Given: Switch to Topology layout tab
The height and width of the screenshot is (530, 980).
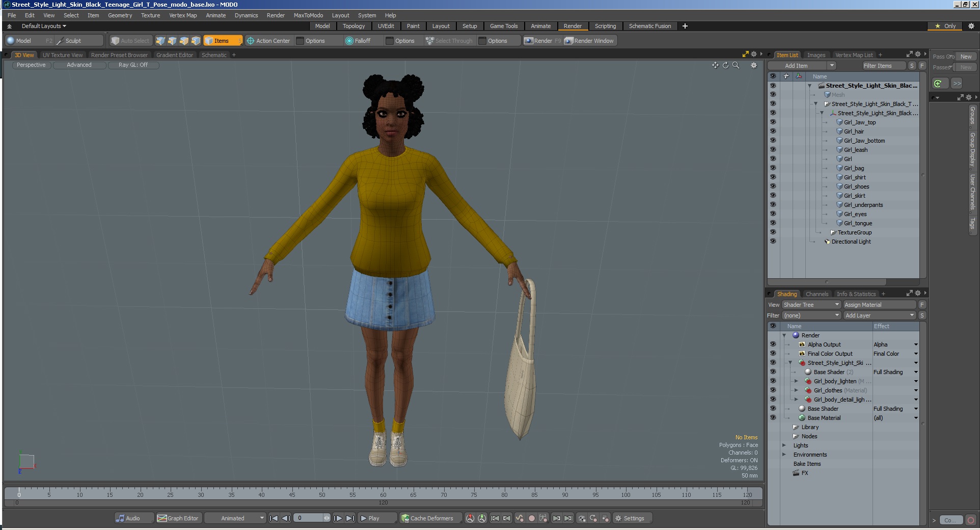Looking at the screenshot, I should [353, 26].
